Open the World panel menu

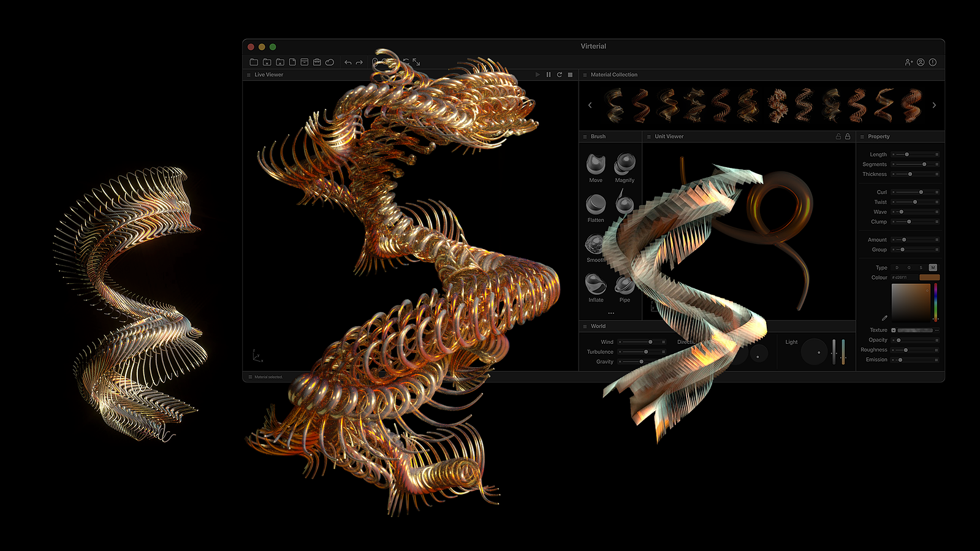pos(585,326)
